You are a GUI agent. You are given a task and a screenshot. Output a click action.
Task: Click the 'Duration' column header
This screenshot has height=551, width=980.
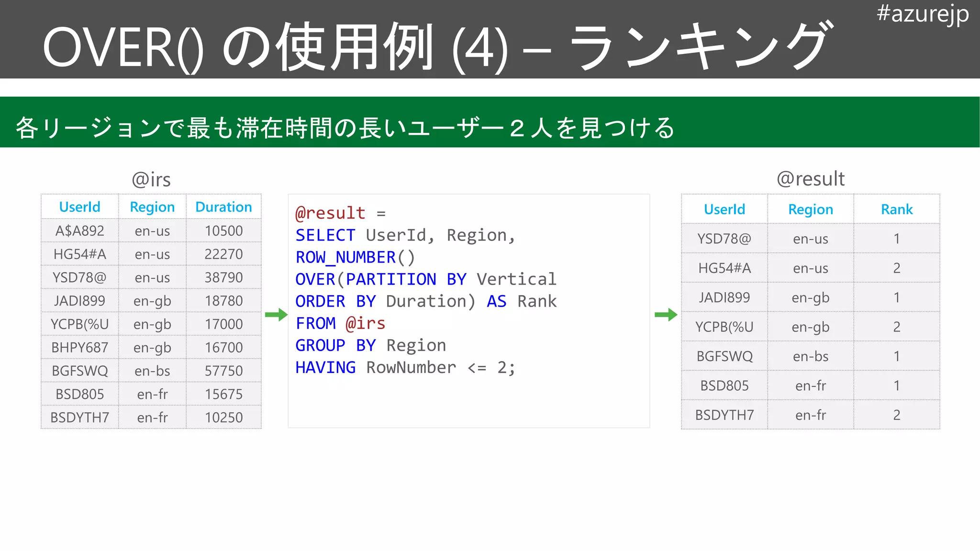tap(223, 207)
